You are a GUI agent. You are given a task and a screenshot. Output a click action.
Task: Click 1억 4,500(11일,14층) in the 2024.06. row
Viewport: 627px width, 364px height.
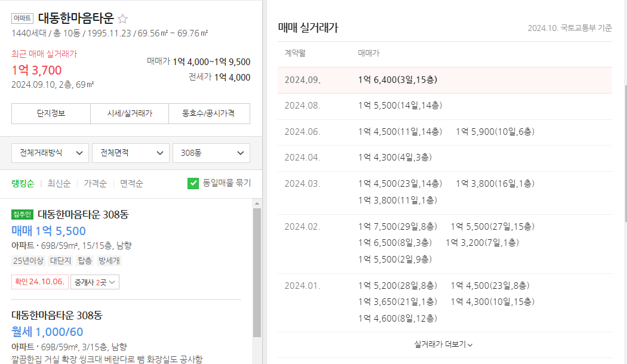click(x=400, y=132)
